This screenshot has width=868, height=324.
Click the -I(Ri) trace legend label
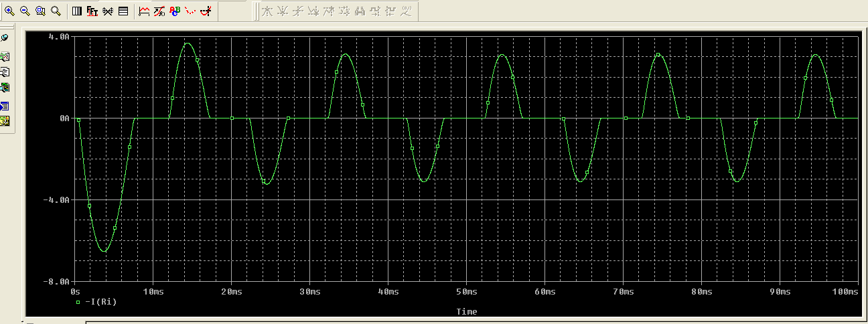(x=101, y=302)
